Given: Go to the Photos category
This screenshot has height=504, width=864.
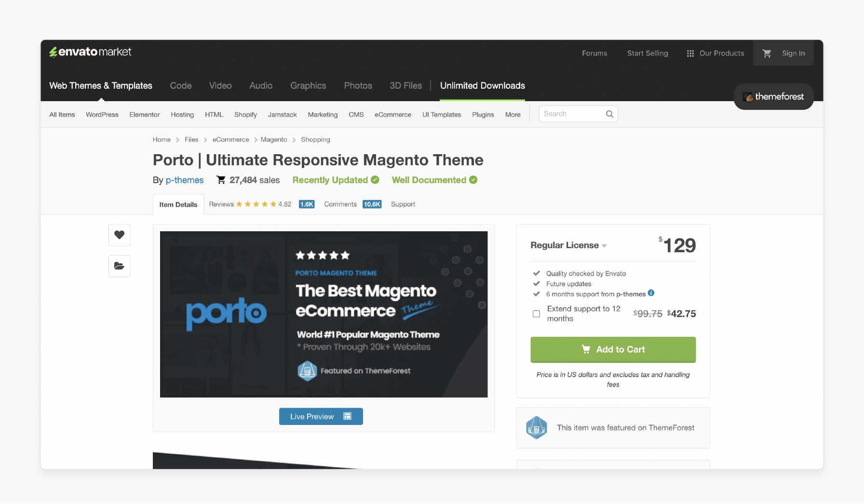Looking at the screenshot, I should [358, 86].
